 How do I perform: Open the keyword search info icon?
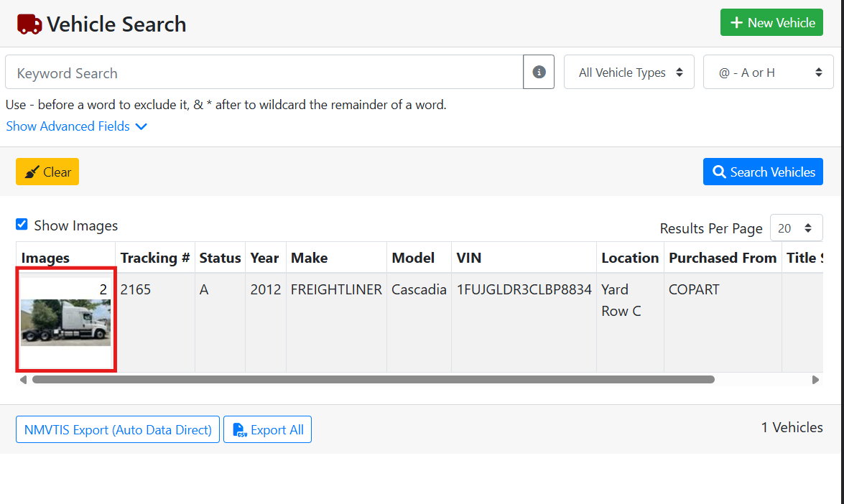point(539,72)
